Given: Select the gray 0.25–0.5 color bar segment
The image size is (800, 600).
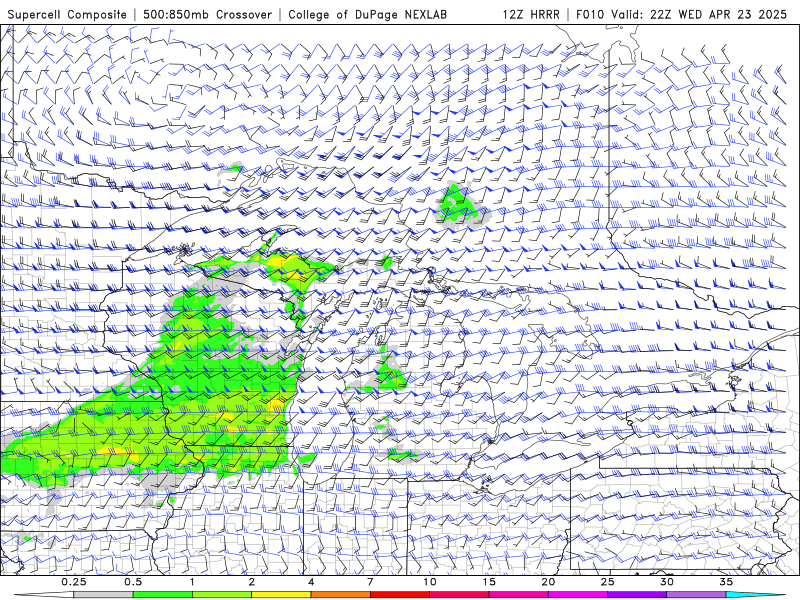Looking at the screenshot, I should click(103, 595).
